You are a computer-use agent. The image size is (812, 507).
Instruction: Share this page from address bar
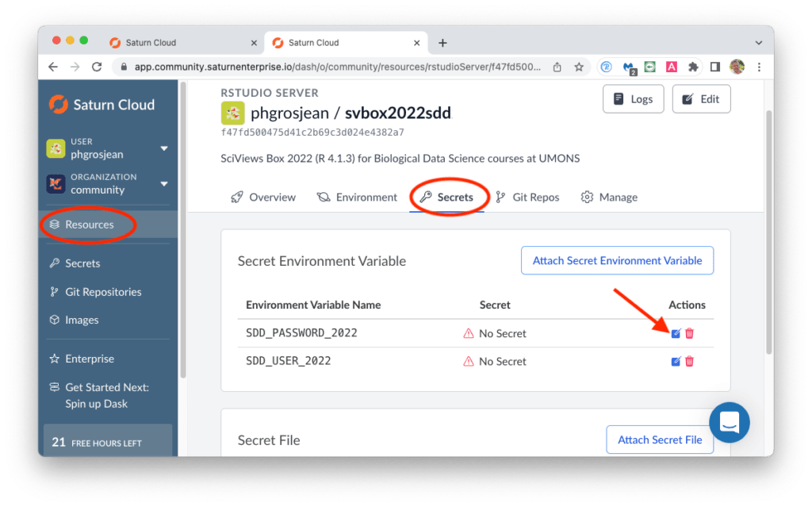[x=557, y=67]
